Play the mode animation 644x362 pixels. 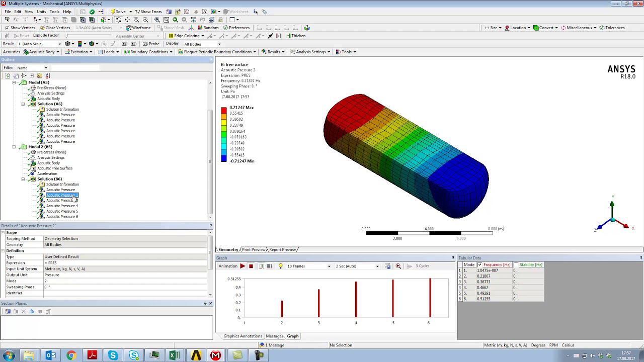243,266
